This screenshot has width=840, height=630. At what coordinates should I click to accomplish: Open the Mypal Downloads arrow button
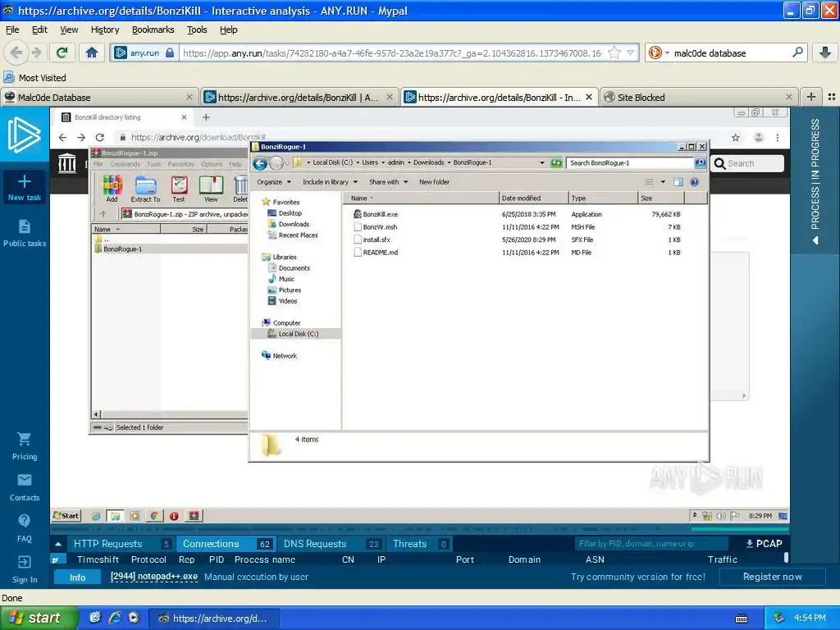[x=825, y=52]
